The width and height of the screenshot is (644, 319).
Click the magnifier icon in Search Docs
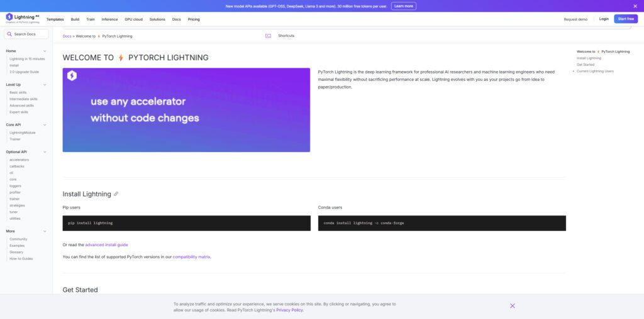9,34
